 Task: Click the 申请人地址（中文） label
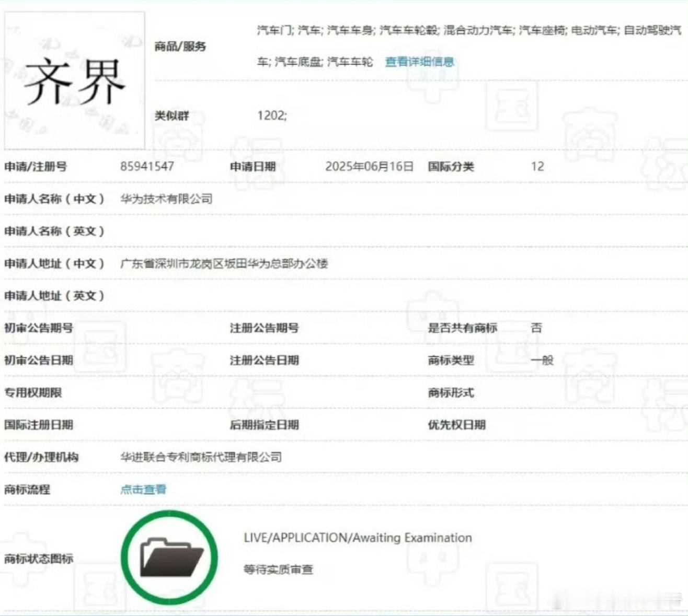point(54,263)
